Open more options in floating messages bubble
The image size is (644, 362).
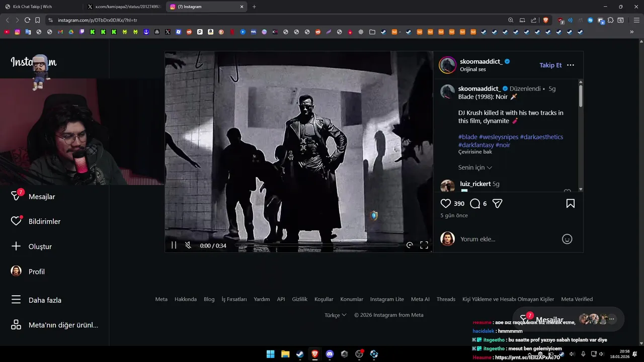pyautogui.click(x=612, y=319)
